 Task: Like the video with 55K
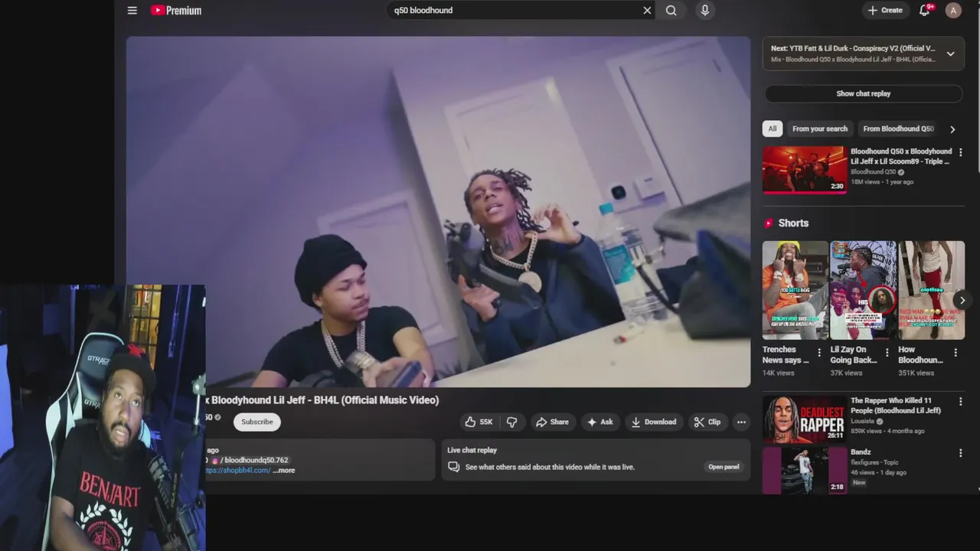coord(478,422)
